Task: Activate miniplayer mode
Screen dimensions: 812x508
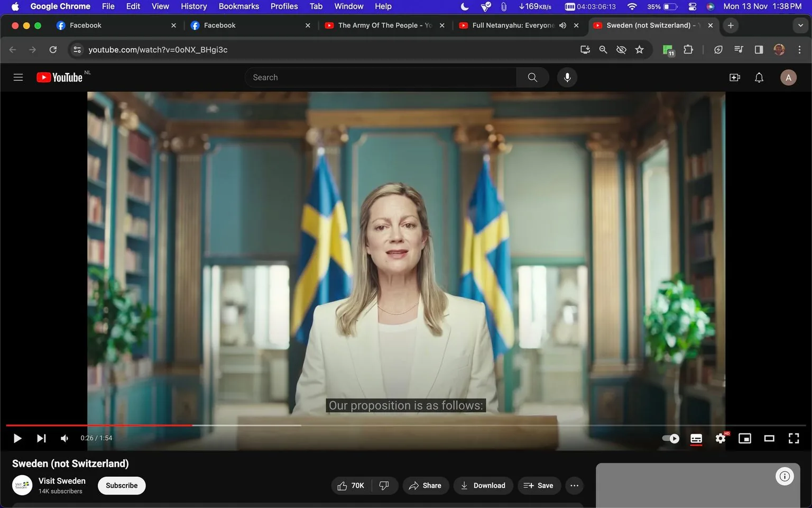Action: click(744, 438)
